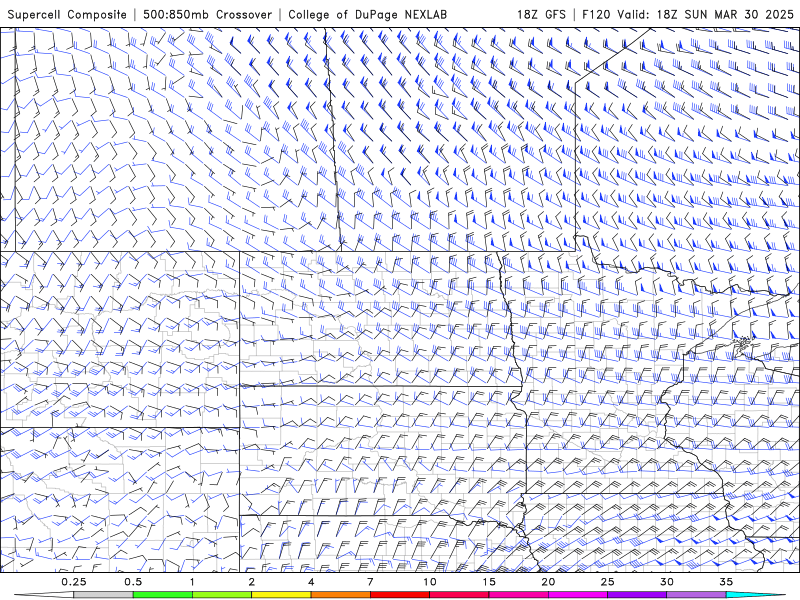The height and width of the screenshot is (600, 800).
Task: Click the legend value '0.25'
Action: [74, 582]
